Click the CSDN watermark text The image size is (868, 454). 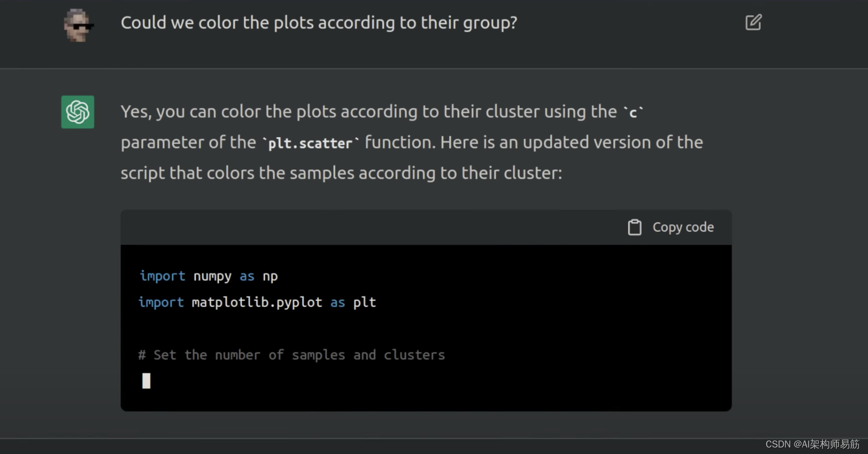(x=812, y=444)
